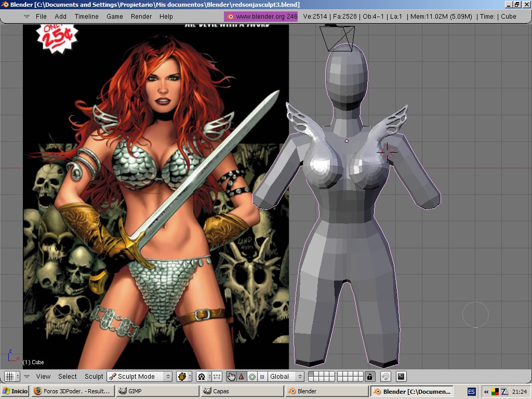Open the Add menu
The width and height of the screenshot is (532, 399).
tap(60, 16)
